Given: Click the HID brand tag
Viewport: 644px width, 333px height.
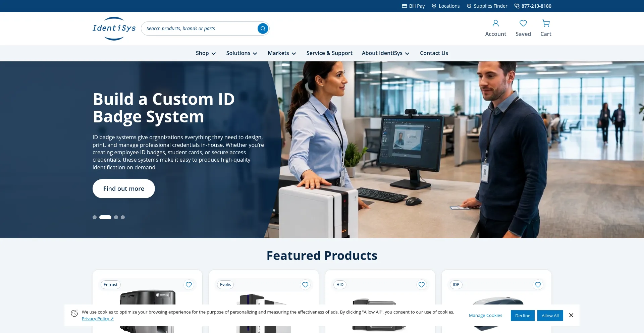Looking at the screenshot, I should coord(340,285).
